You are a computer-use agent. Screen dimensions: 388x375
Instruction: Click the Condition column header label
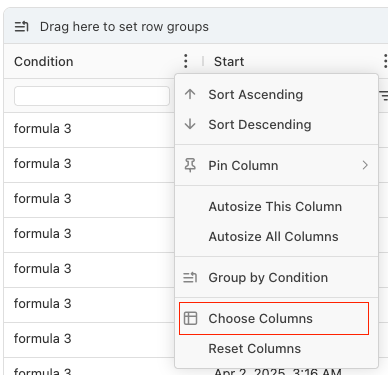44,62
